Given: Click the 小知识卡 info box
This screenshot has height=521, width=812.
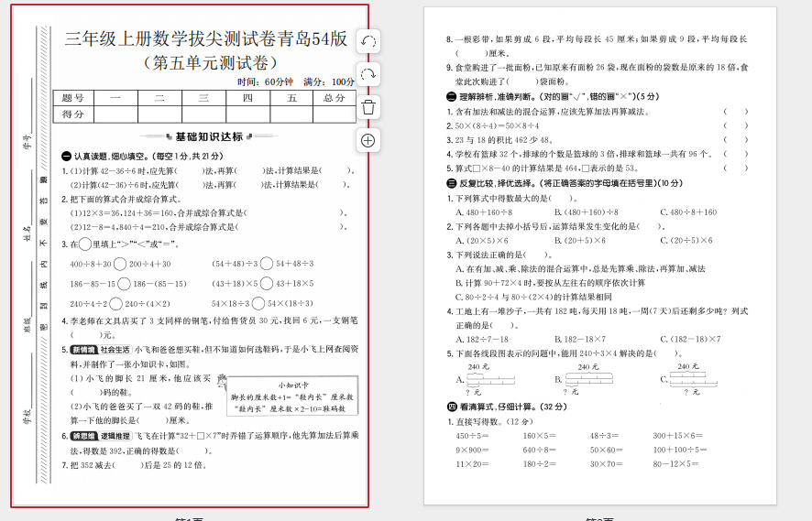Looking at the screenshot, I should [x=291, y=397].
